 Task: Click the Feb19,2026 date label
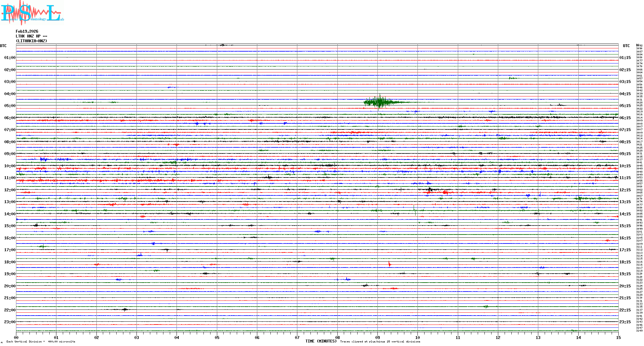pyautogui.click(x=27, y=31)
